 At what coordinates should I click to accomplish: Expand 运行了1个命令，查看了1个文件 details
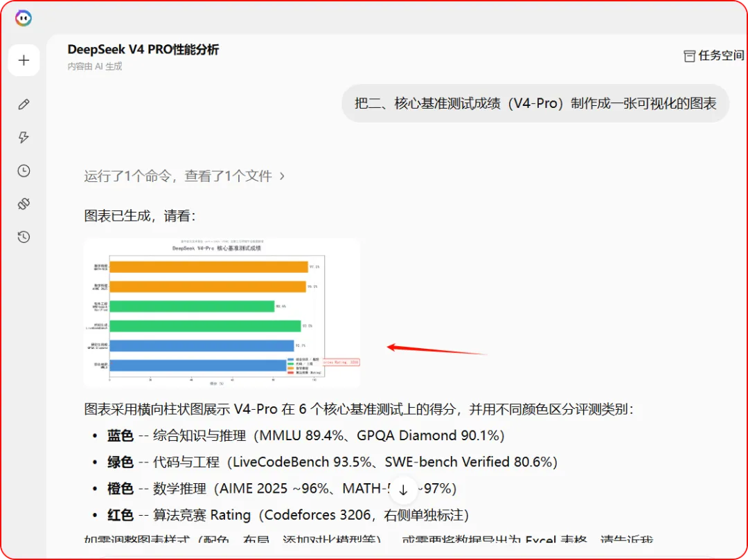click(184, 177)
